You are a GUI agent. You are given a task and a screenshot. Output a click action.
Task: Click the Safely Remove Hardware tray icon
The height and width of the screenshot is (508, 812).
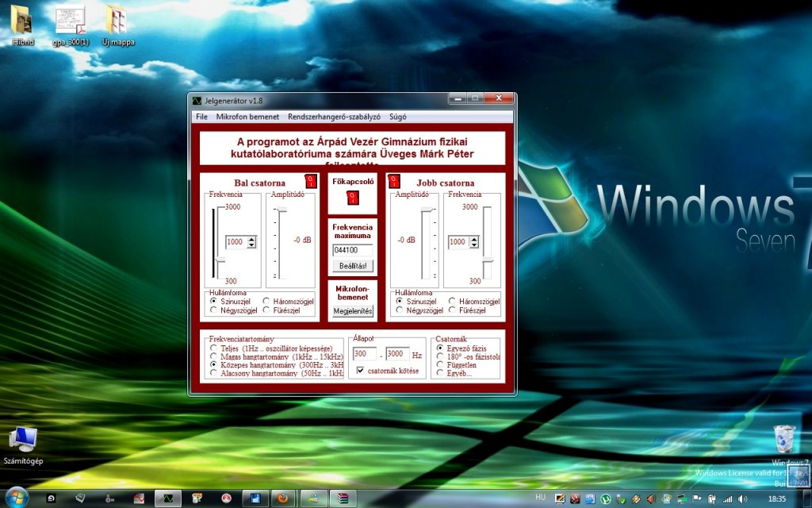pos(620,498)
